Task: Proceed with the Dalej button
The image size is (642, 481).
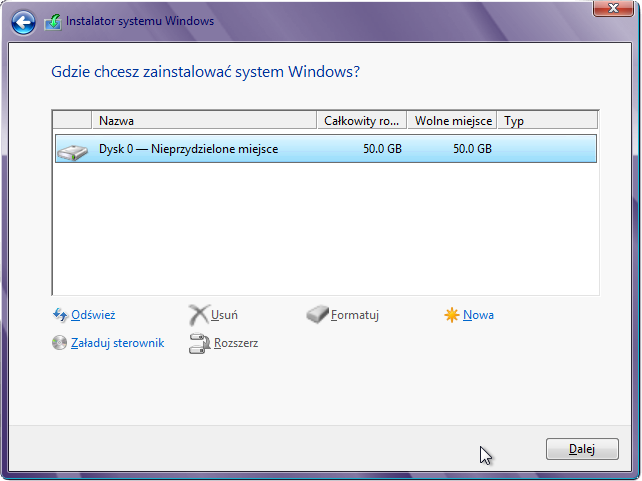Action: click(582, 449)
